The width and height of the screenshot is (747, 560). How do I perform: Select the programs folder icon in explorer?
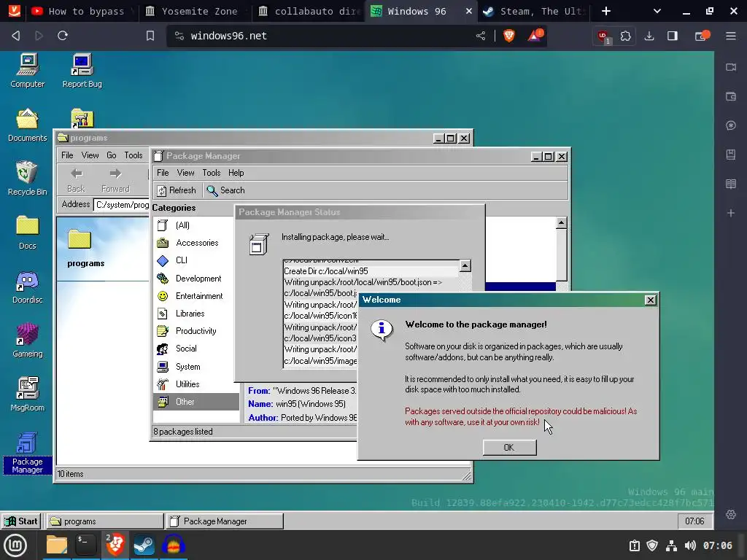click(x=86, y=248)
